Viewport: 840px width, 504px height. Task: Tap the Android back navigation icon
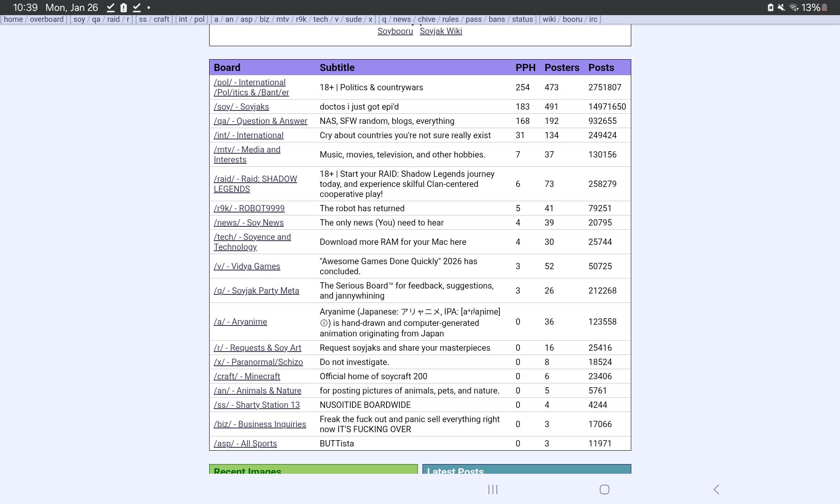(x=717, y=489)
